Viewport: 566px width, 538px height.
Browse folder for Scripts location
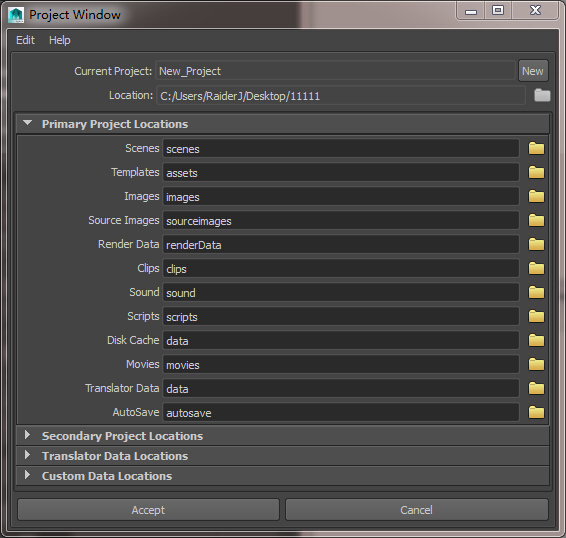536,316
